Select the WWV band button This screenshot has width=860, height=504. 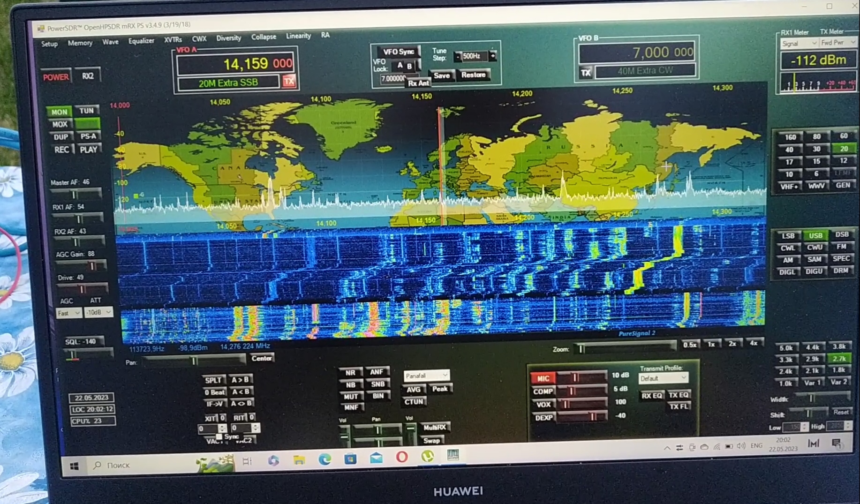[816, 186]
